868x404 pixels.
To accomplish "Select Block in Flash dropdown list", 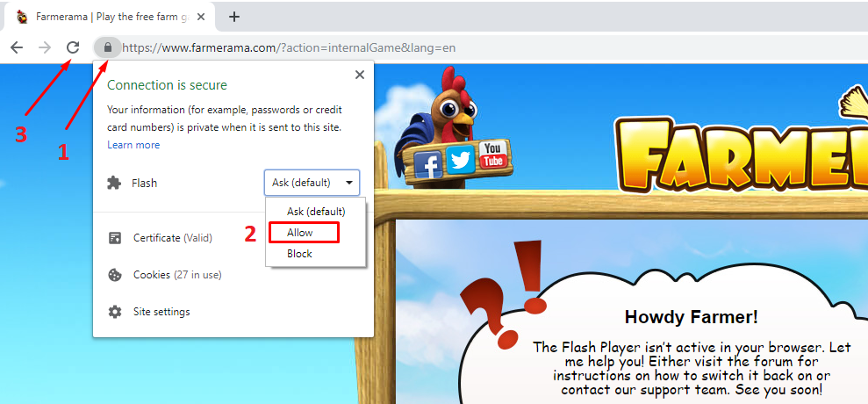I will (x=299, y=254).
